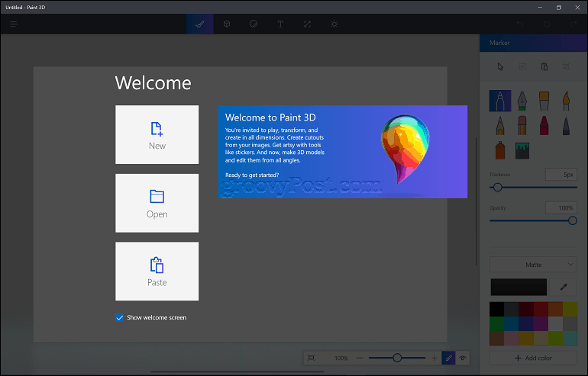Image resolution: width=588 pixels, height=376 pixels.
Task: Click the Opacity slider handle
Action: 572,220
